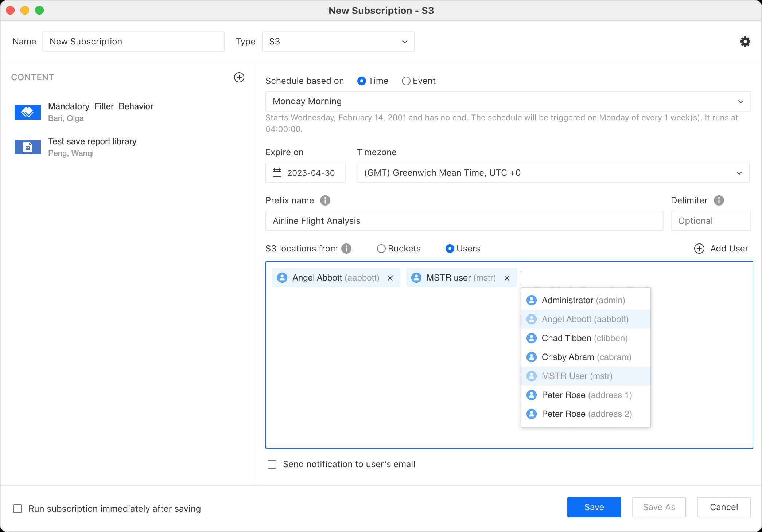
Task: Expand the Type S3 dropdown
Action: (338, 42)
